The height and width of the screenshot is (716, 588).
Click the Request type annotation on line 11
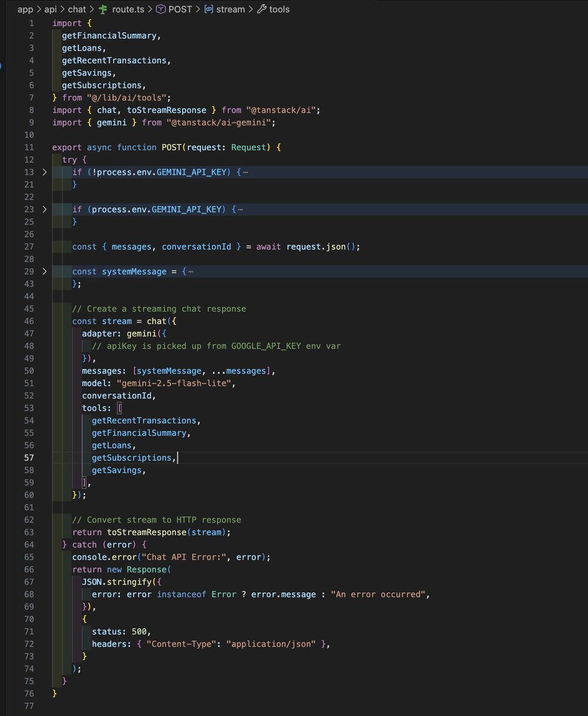tap(247, 147)
